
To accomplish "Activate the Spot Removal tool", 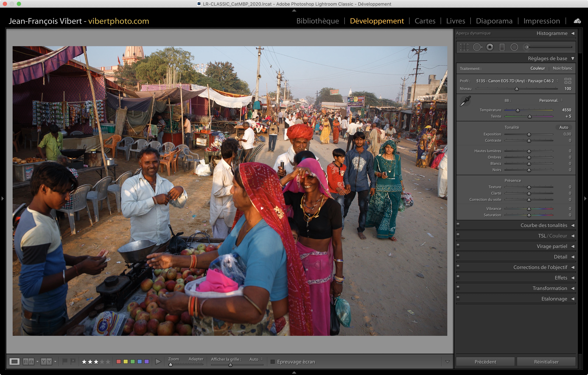I will [x=477, y=47].
